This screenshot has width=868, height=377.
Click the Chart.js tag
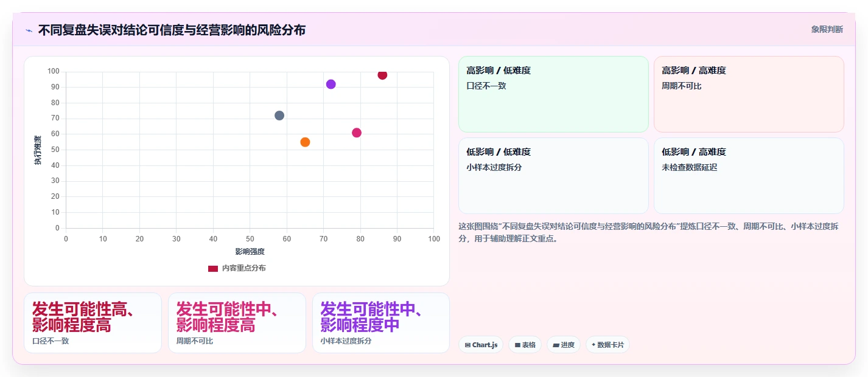481,345
